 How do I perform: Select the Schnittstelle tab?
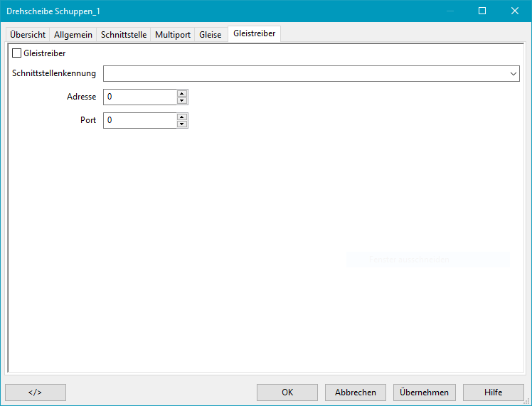[124, 35]
